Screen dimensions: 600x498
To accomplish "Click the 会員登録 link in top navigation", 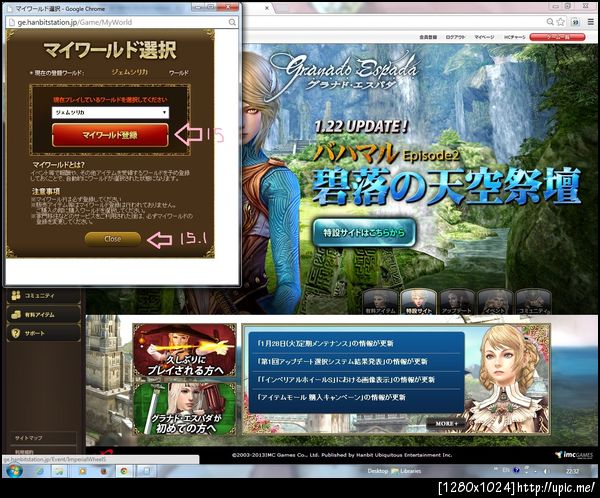I will (428, 37).
